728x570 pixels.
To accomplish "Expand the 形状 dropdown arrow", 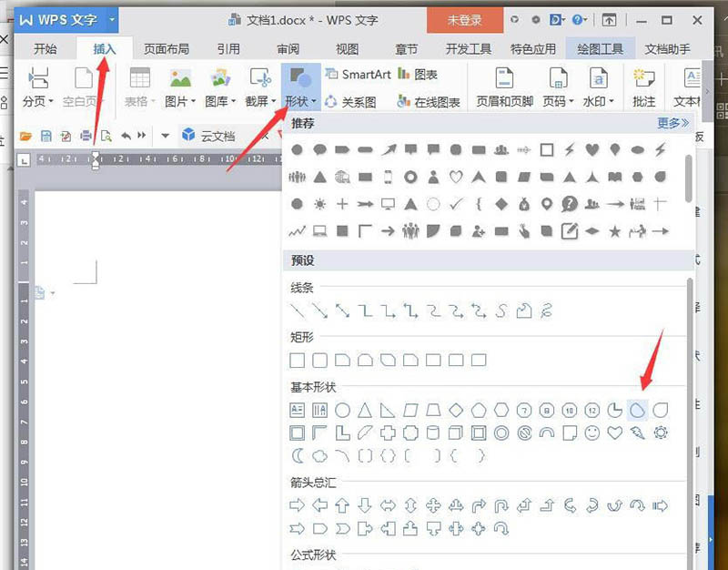I will 314,101.
